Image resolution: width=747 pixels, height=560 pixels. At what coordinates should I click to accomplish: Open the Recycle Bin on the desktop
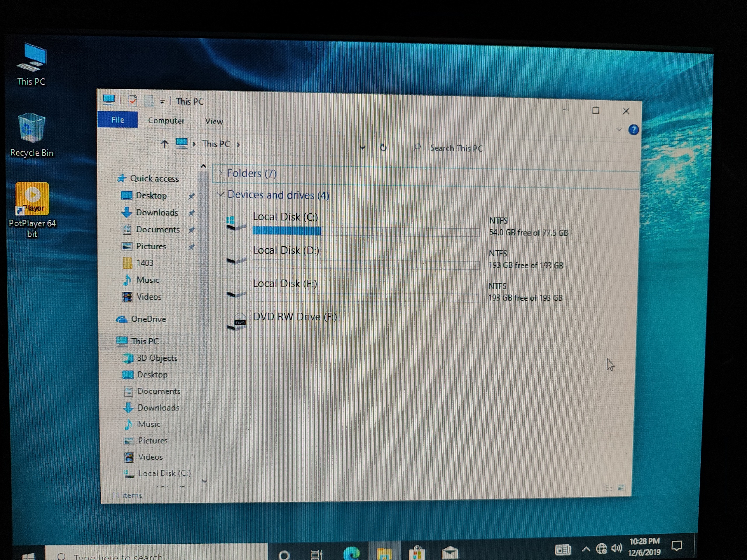pyautogui.click(x=32, y=128)
